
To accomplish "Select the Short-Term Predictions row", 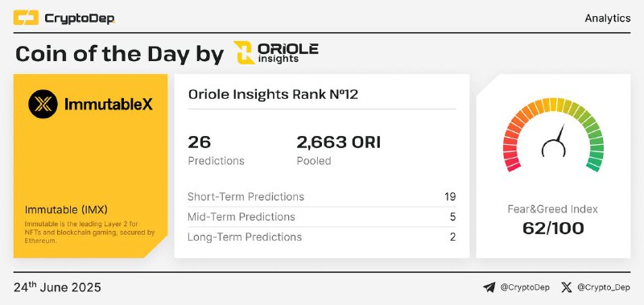I will click(x=321, y=196).
